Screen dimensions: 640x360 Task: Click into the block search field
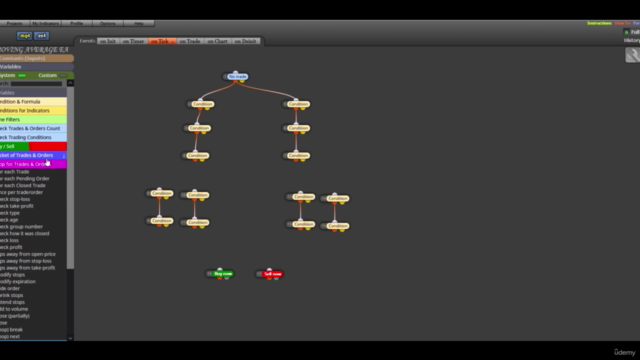(36, 84)
